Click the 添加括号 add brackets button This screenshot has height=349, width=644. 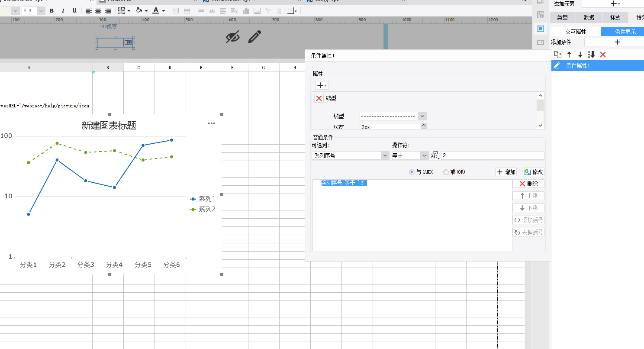coord(528,220)
